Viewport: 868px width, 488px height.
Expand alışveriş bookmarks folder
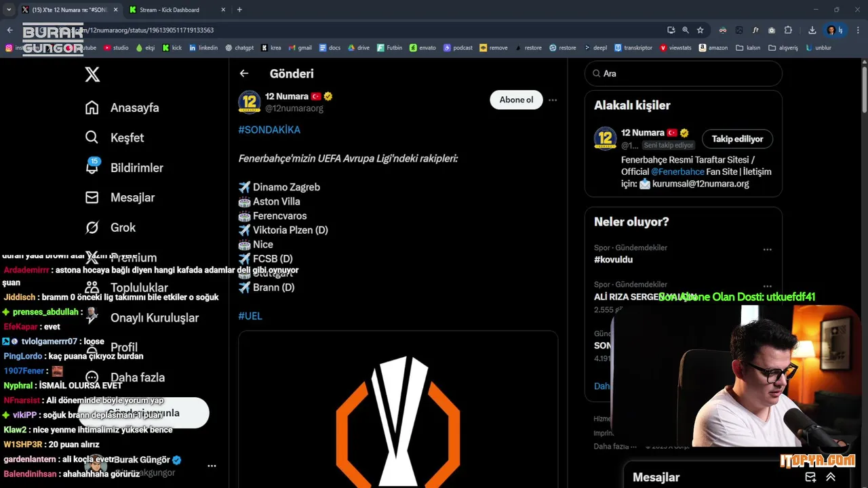tap(783, 48)
